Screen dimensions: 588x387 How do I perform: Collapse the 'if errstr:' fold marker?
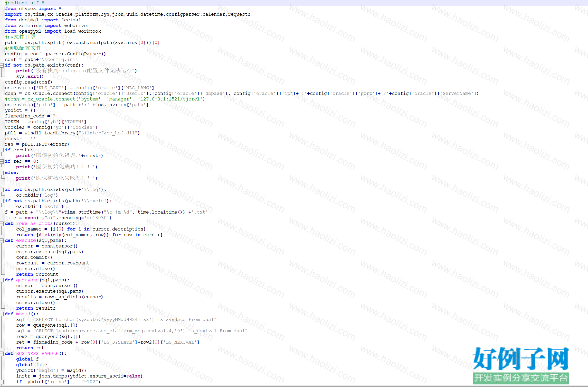click(2, 150)
